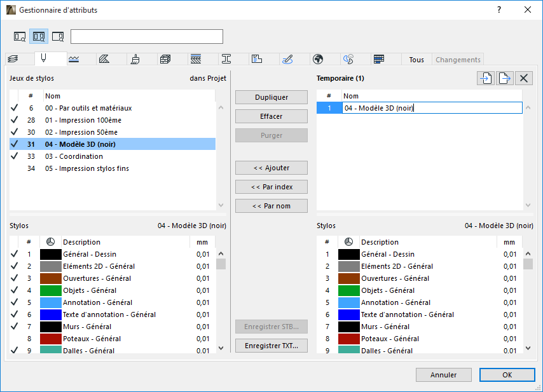Image resolution: width=543 pixels, height=392 pixels.
Task: Open the globe icon attribute tab
Action: click(318, 59)
